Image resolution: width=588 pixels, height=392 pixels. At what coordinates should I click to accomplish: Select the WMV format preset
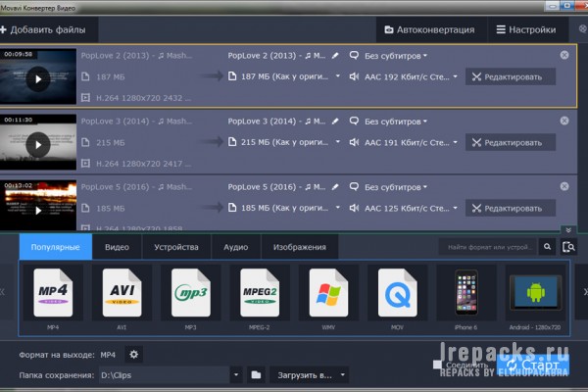pos(328,298)
